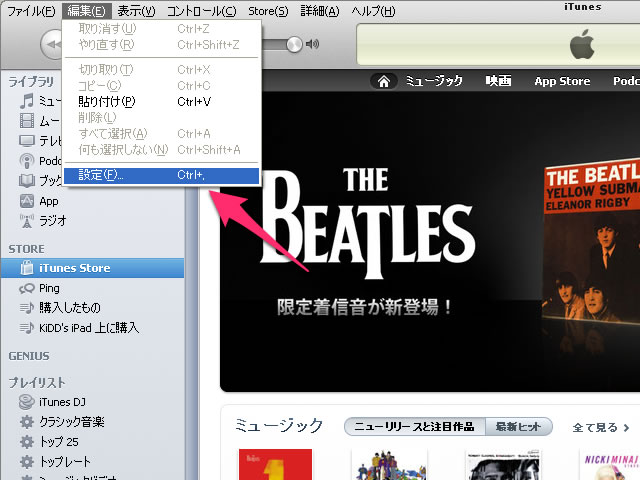Switch to the 最新ヒット segment
The width and height of the screenshot is (640, 480).
pyautogui.click(x=518, y=427)
